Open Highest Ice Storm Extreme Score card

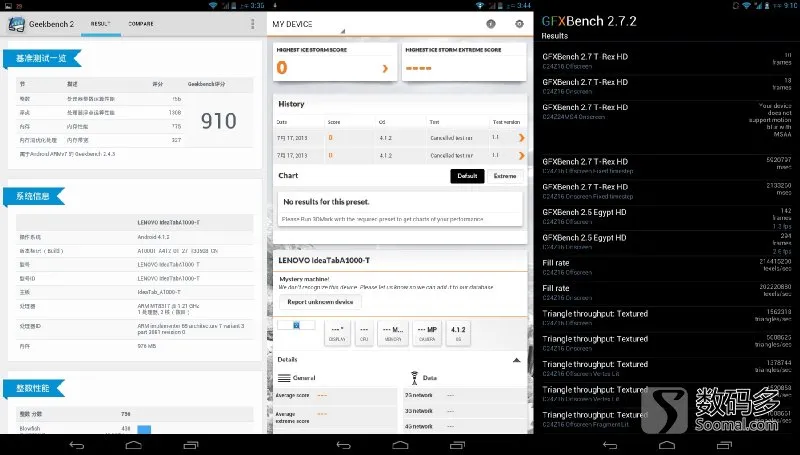pos(464,62)
